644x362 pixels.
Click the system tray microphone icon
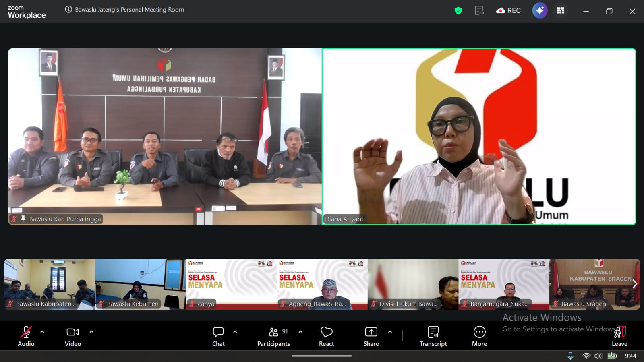570,356
